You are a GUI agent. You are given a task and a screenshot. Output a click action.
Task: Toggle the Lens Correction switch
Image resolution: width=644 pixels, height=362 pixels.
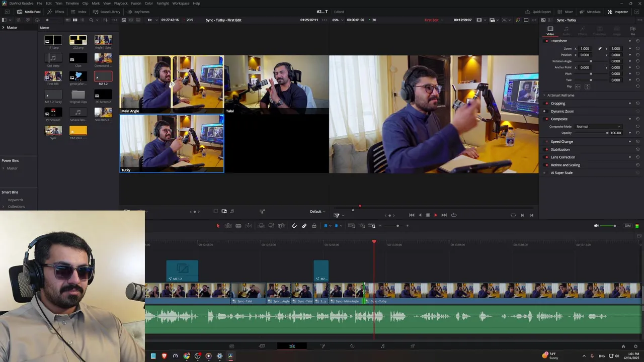547,157
